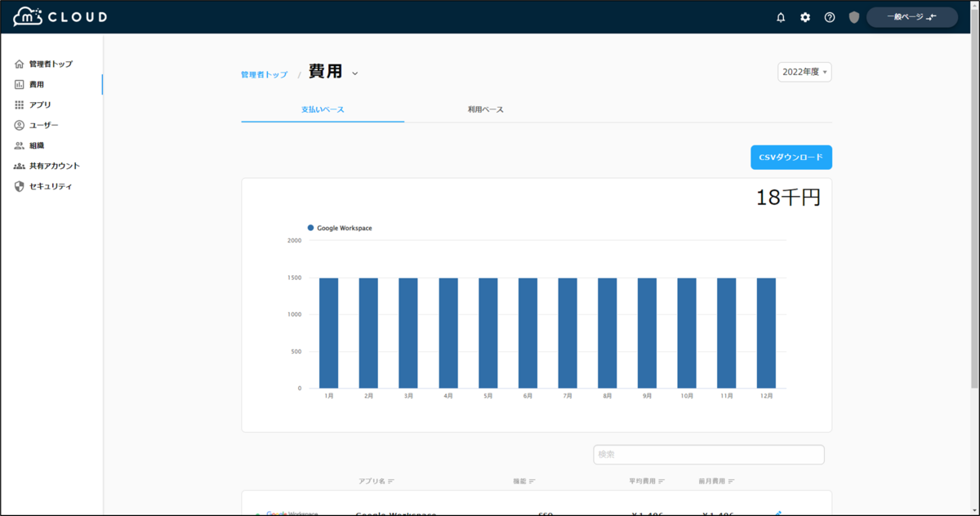Screen dimensions: 980x516
Task: Switch to the 利用ベース tab
Action: [x=486, y=109]
